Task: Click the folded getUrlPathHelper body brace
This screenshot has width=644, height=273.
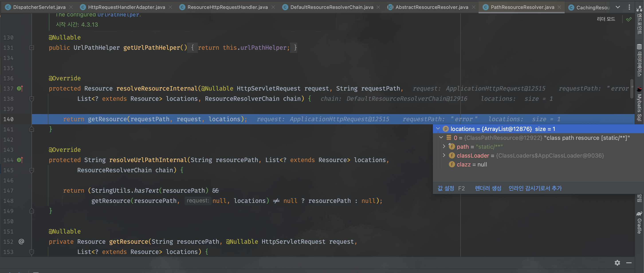Action: pos(192,47)
